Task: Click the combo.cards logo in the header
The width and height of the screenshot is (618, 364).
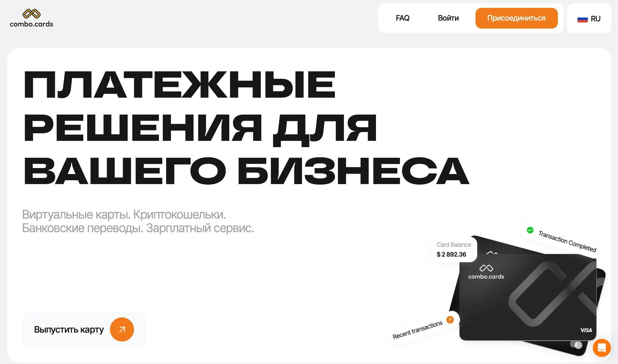Action: coord(31,18)
